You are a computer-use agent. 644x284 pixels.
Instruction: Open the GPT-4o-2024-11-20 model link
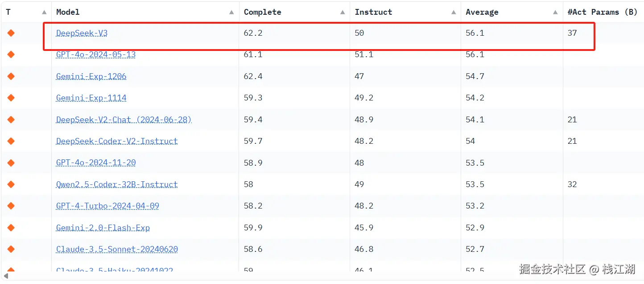tap(96, 163)
